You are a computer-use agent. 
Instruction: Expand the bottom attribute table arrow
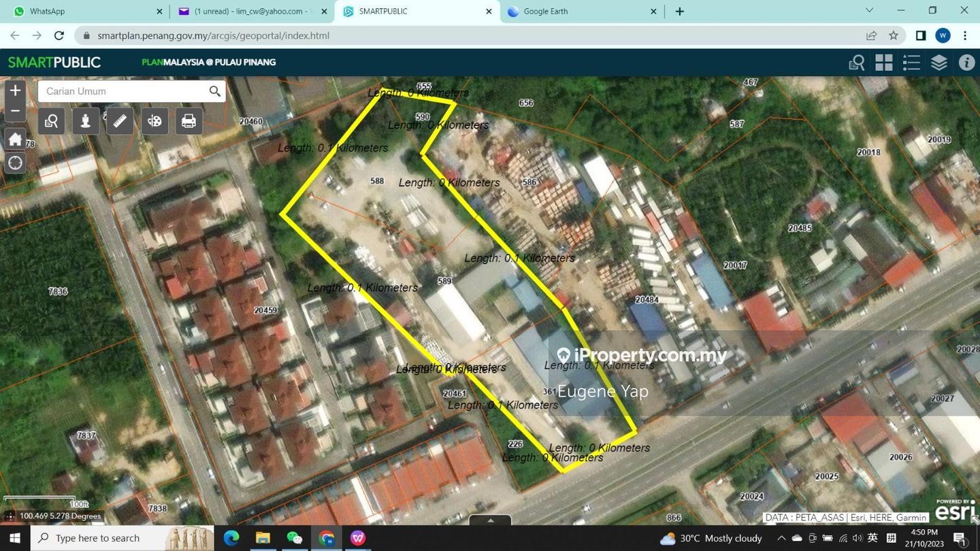[x=490, y=520]
